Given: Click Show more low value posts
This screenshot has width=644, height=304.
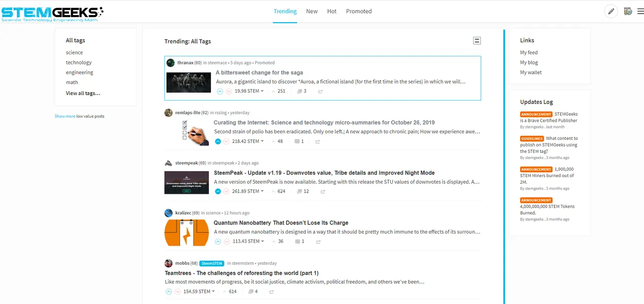Looking at the screenshot, I should pyautogui.click(x=65, y=116).
